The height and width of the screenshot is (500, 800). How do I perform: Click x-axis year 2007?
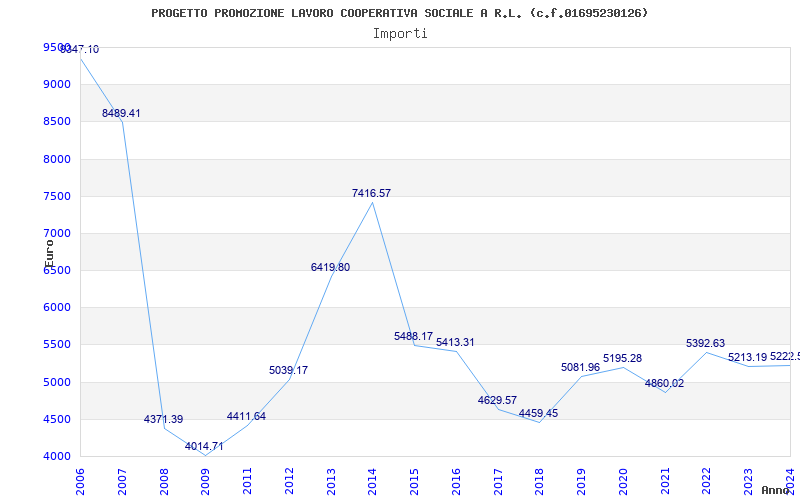click(x=122, y=482)
